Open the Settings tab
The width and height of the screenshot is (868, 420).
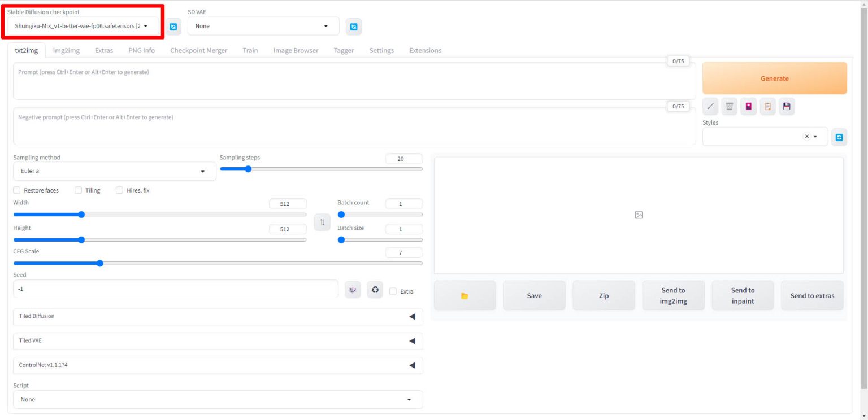tap(381, 50)
